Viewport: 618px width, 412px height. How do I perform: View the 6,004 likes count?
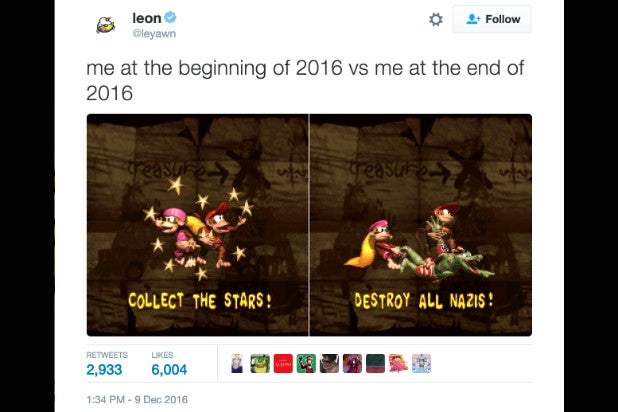point(169,370)
